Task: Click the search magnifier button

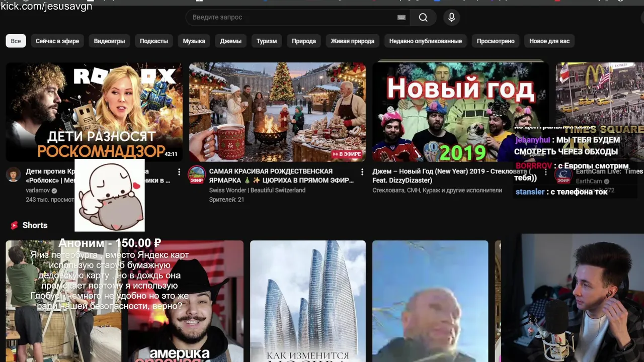Action: [x=423, y=18]
